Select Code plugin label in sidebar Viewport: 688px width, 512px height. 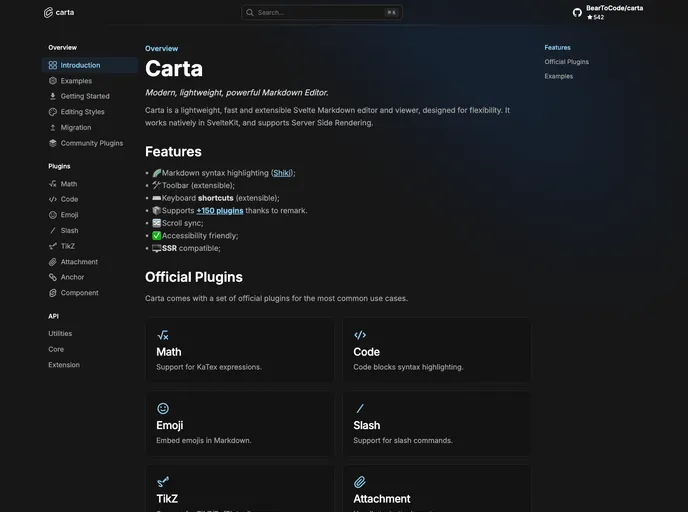pos(69,199)
